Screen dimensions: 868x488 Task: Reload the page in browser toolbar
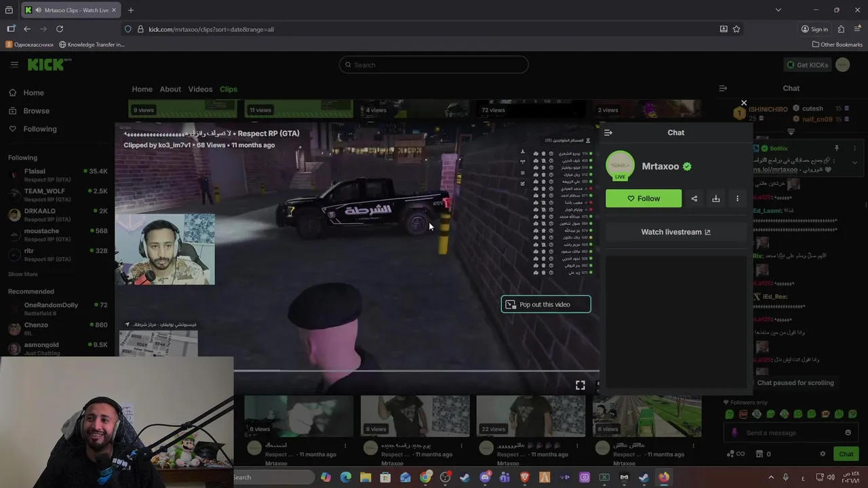pos(60,29)
